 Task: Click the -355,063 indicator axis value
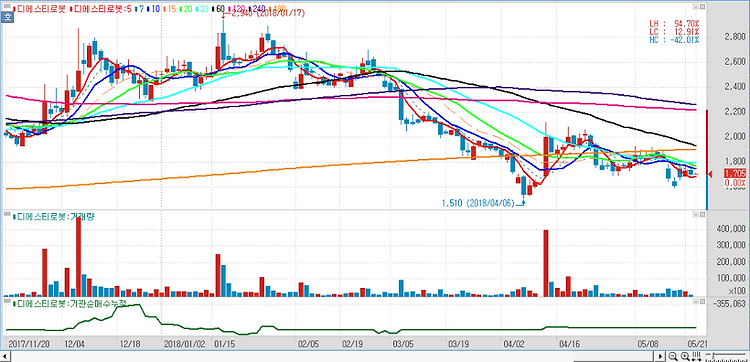pos(729,303)
